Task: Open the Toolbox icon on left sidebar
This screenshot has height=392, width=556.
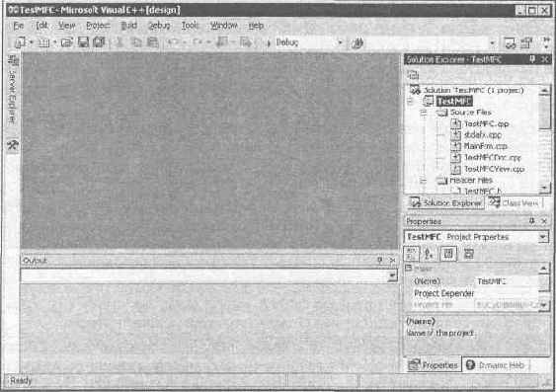Action: pos(13,144)
